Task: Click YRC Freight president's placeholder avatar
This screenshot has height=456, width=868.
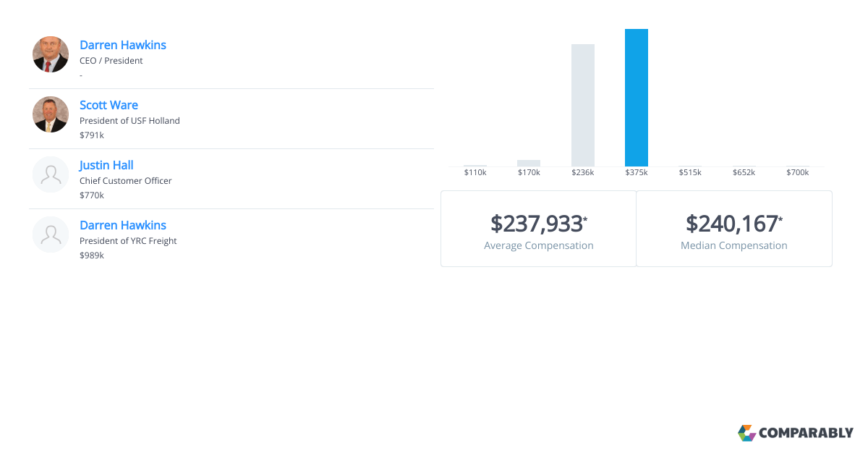Action: (x=51, y=235)
